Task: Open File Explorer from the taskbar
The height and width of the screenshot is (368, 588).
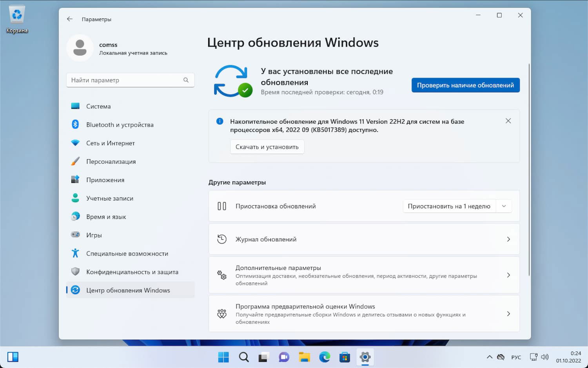Action: tap(304, 357)
